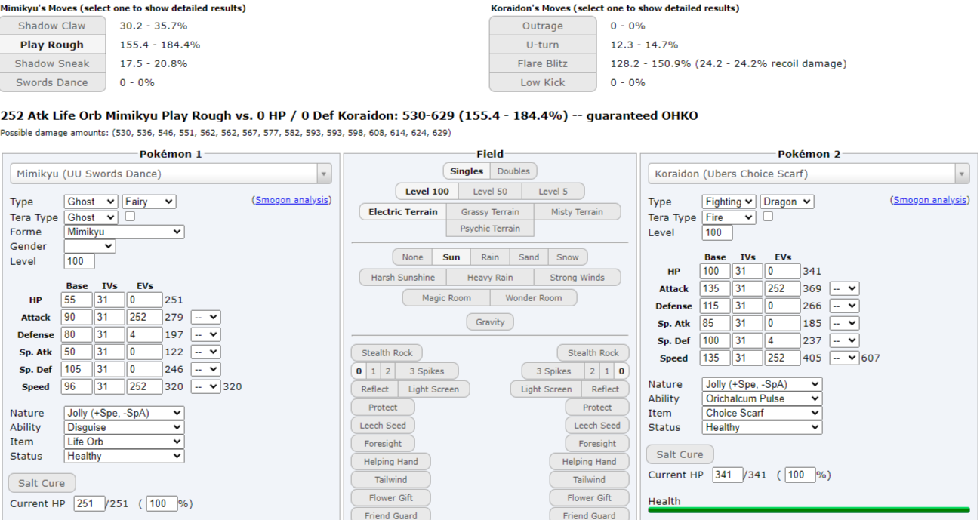Open Koraidon's Item dropdown (Choice Scarf)
This screenshot has height=520, width=980.
762,413
